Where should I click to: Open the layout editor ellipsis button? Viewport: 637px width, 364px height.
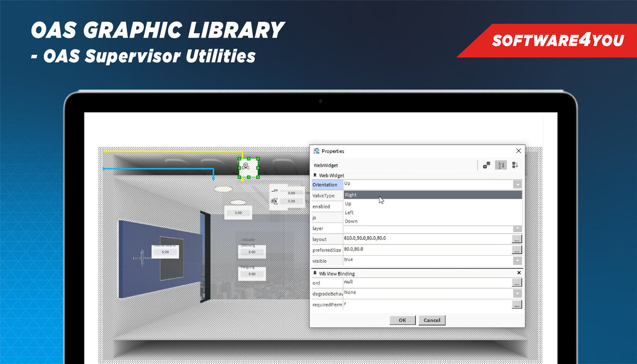(x=517, y=239)
